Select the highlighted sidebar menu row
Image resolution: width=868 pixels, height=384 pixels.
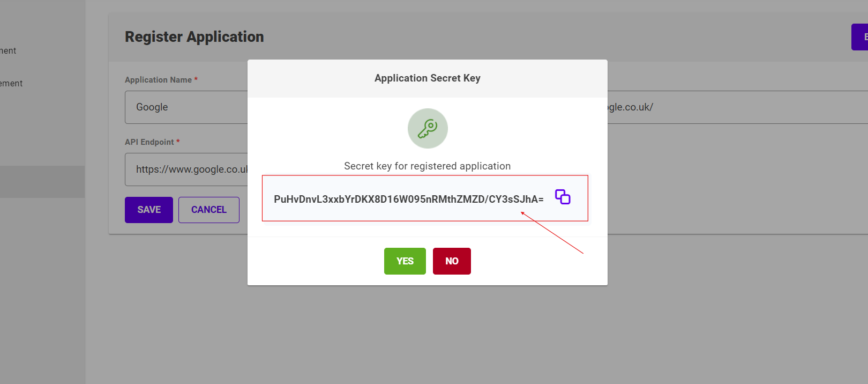42,182
